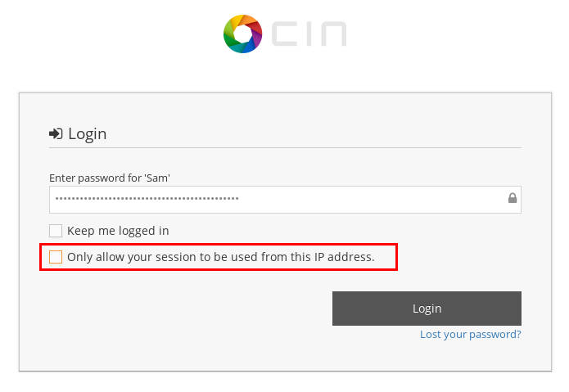Click the padlock icon in password field

click(x=513, y=198)
